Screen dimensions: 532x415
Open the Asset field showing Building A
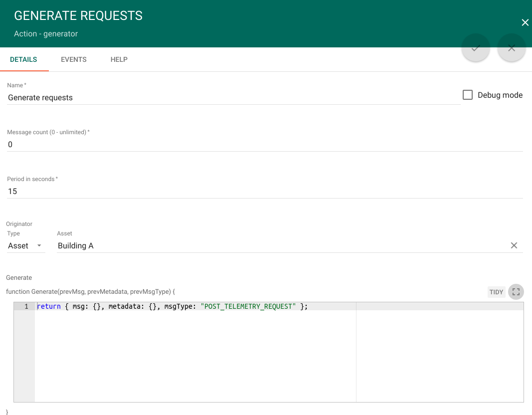click(279, 246)
